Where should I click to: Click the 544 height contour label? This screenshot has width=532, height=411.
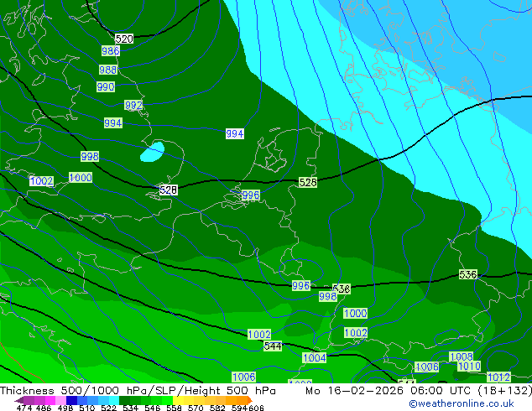tap(273, 346)
